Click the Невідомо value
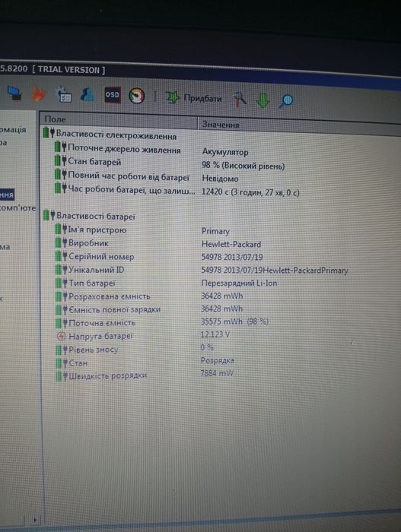The width and height of the screenshot is (401, 532). click(220, 179)
